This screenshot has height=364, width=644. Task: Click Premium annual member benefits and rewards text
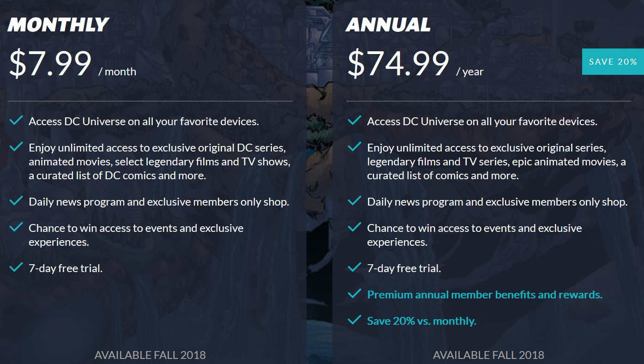(485, 295)
